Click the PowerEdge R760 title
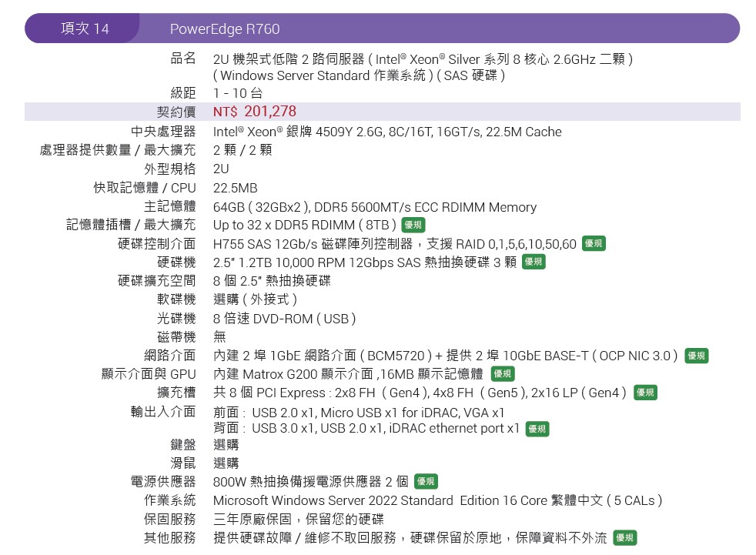756x555 pixels. [x=225, y=29]
